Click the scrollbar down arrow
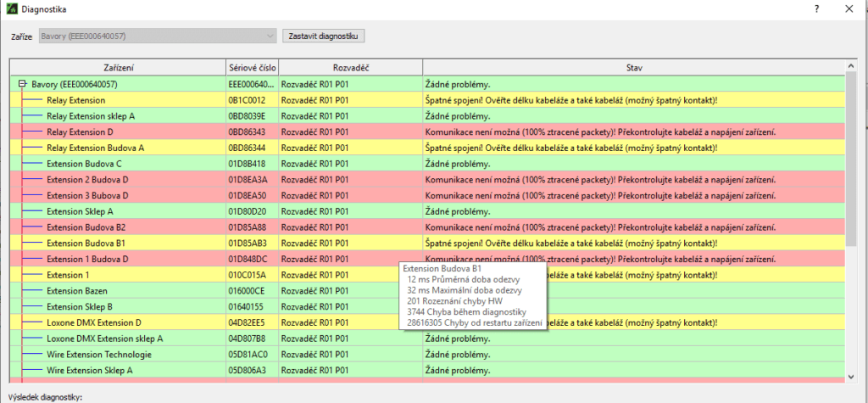This screenshot has width=868, height=403. tap(851, 376)
